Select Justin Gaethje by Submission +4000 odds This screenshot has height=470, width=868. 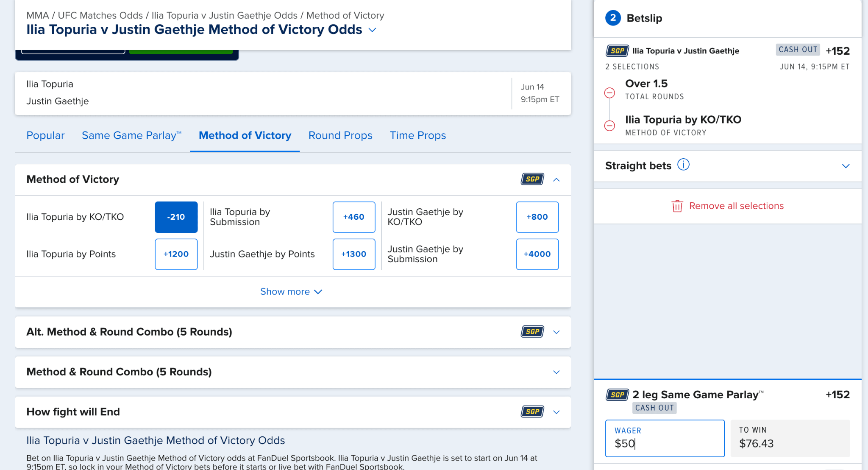pos(537,254)
